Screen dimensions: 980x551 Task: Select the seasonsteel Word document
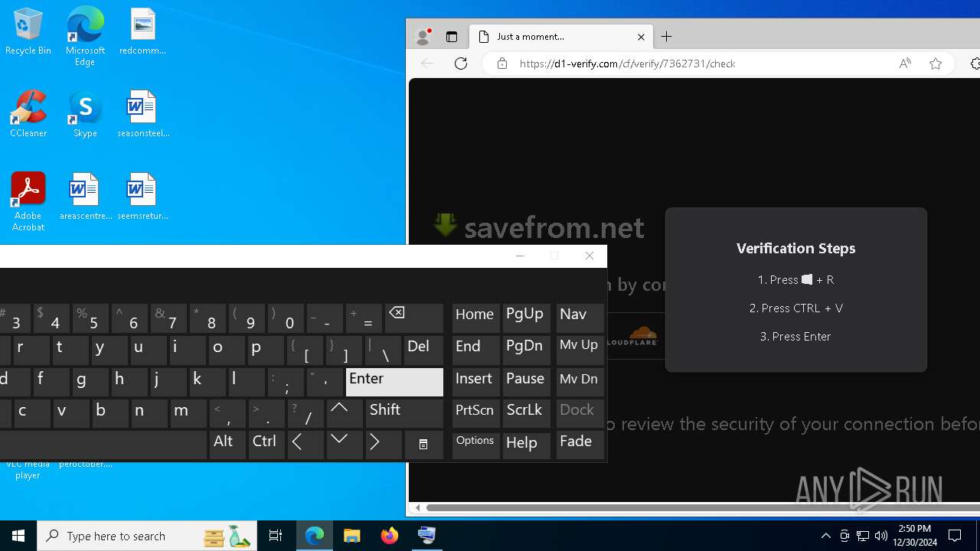pyautogui.click(x=142, y=115)
